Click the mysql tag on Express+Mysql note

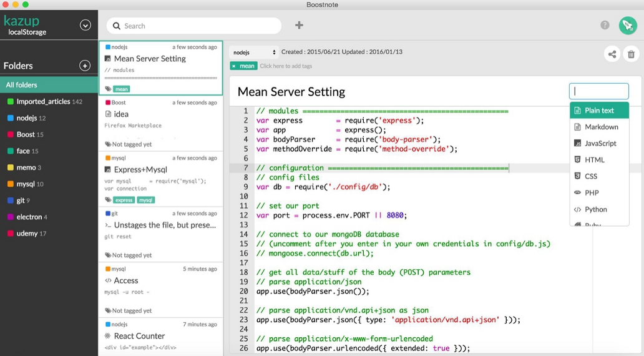point(145,200)
